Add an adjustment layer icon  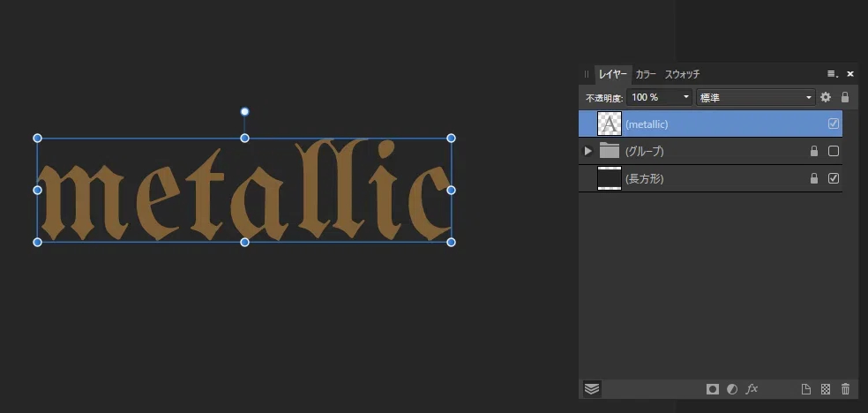pos(732,389)
